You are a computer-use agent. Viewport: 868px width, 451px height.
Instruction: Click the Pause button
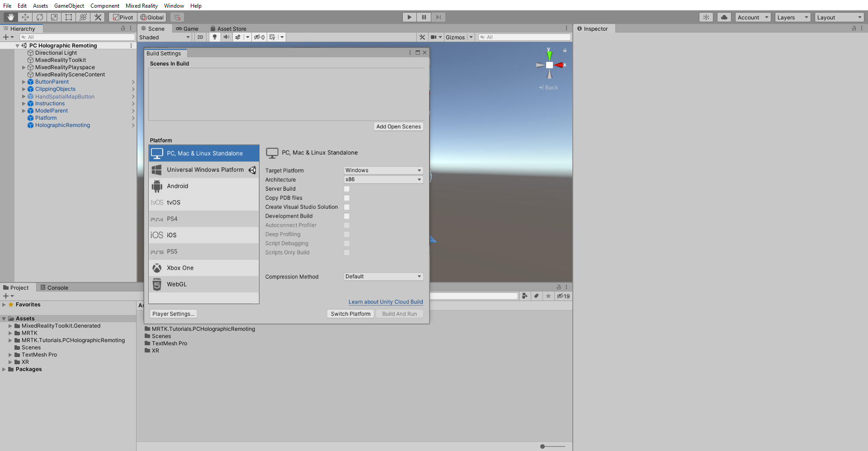click(x=424, y=17)
